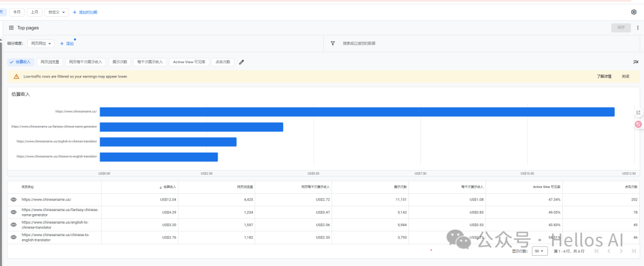Click the search or filter data field
The image size is (644, 266).
click(359, 44)
